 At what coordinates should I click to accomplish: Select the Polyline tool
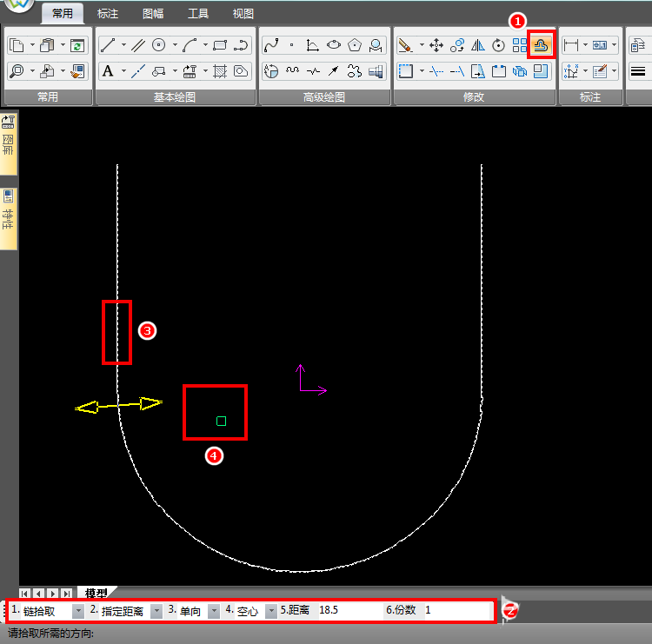[241, 45]
